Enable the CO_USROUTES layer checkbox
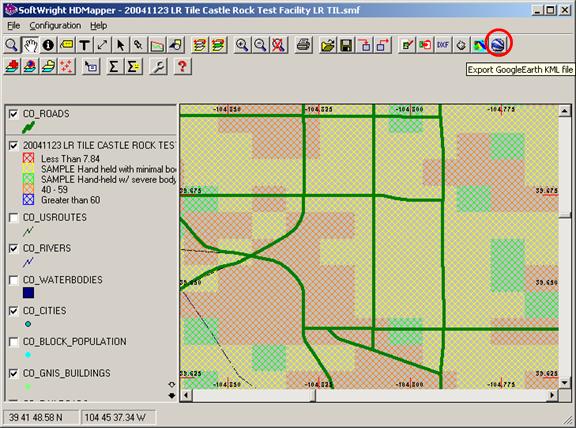This screenshot has width=576, height=428. 13,217
